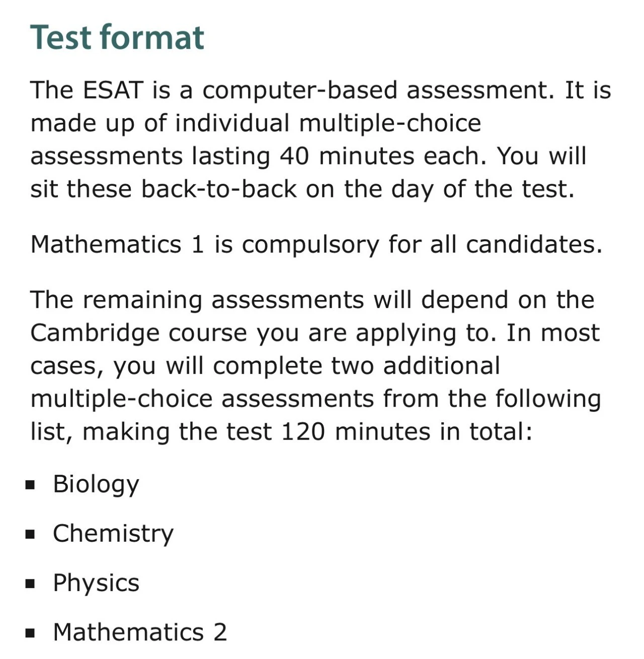Image resolution: width=644 pixels, height=659 pixels.
Task: Click the "Test format" heading
Action: [117, 38]
